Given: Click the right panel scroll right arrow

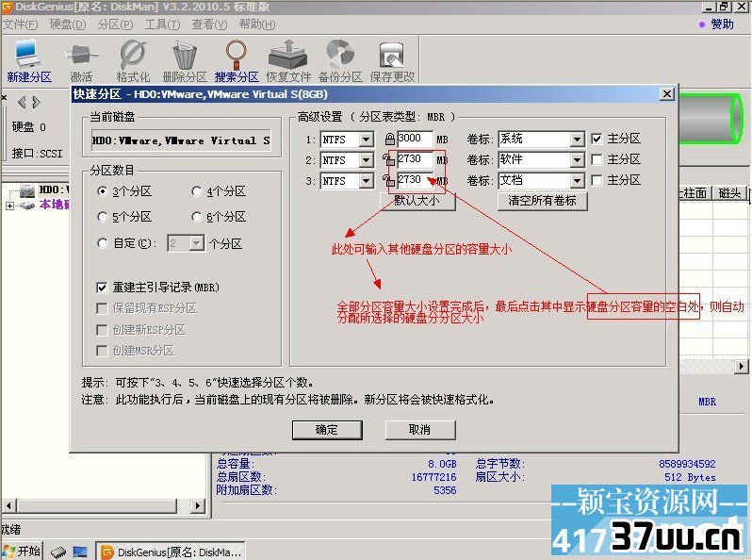Looking at the screenshot, I should 742,367.
